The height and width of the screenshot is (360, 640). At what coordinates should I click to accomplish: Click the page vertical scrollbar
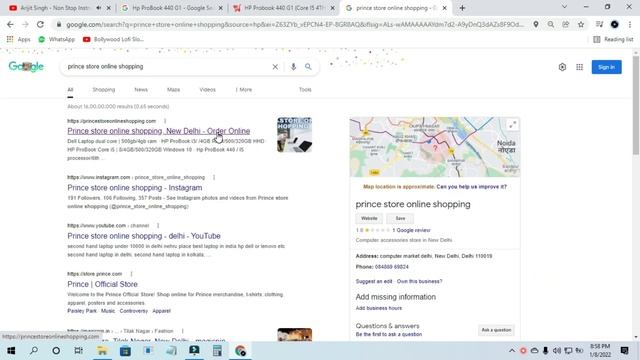pos(636,106)
